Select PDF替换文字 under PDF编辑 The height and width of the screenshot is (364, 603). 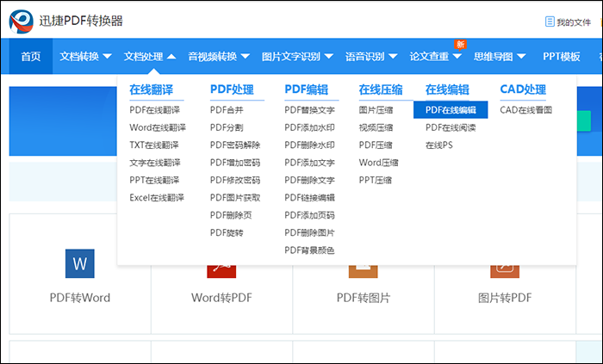309,110
